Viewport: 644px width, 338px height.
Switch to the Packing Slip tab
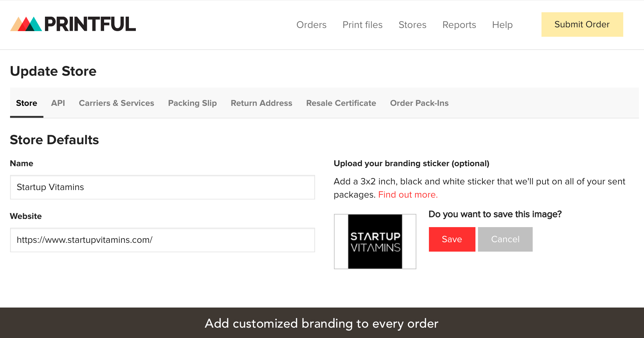[192, 103]
